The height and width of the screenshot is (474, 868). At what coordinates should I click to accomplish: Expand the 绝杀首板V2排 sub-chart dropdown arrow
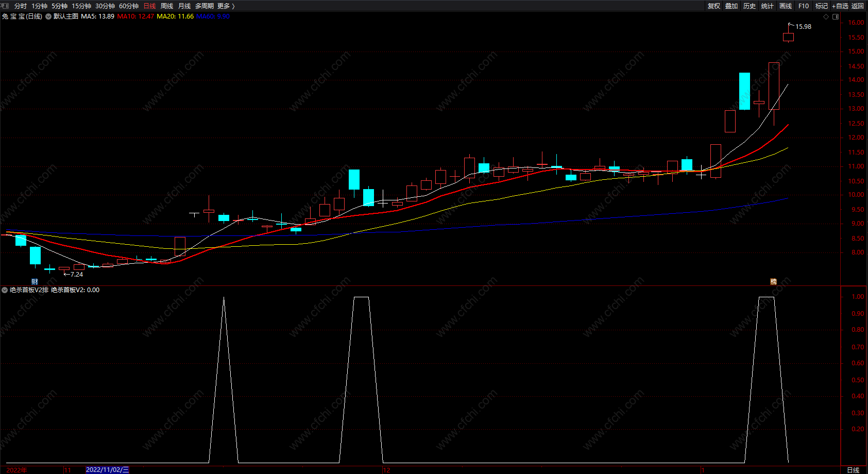click(x=5, y=290)
